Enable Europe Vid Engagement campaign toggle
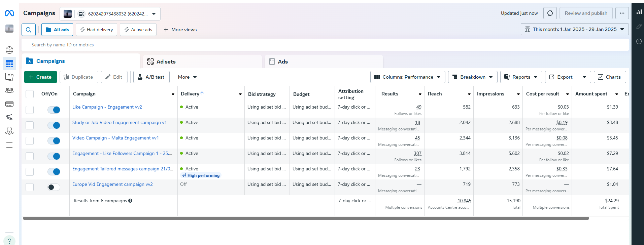 54,187
